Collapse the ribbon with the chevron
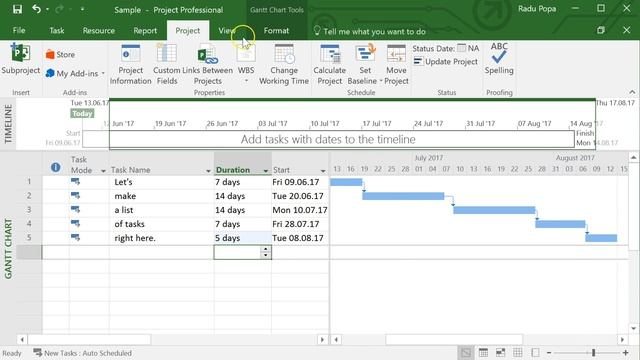Image resolution: width=640 pixels, height=360 pixels. (632, 92)
